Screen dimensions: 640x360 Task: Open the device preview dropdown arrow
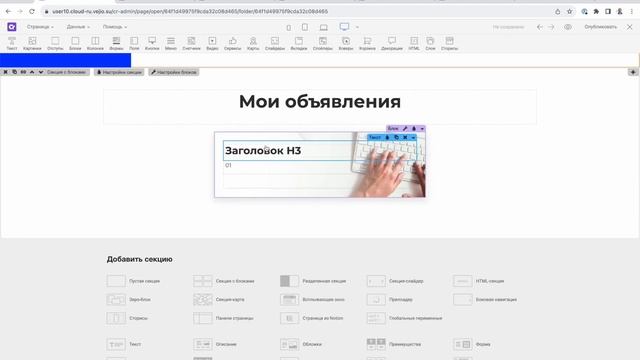(x=357, y=27)
